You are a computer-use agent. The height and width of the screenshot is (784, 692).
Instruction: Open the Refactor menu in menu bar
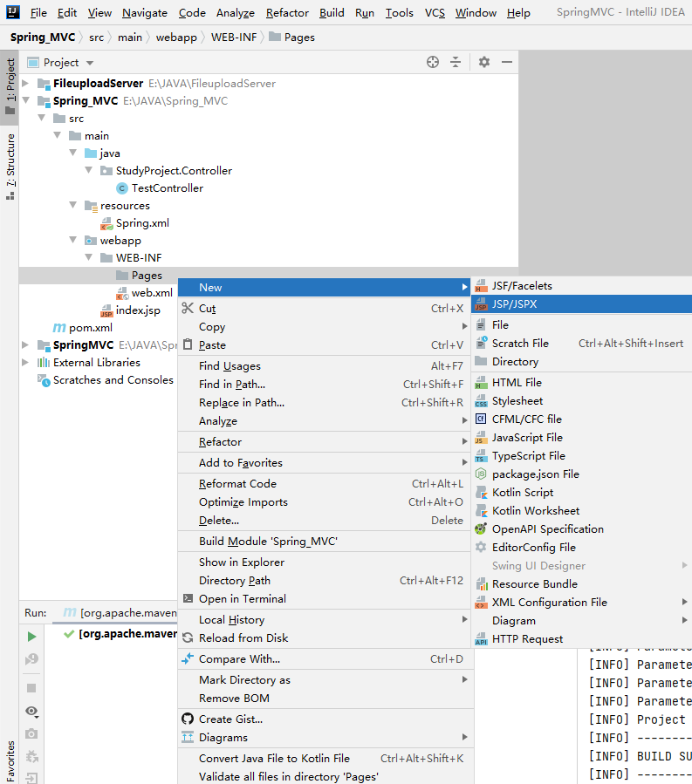point(287,12)
